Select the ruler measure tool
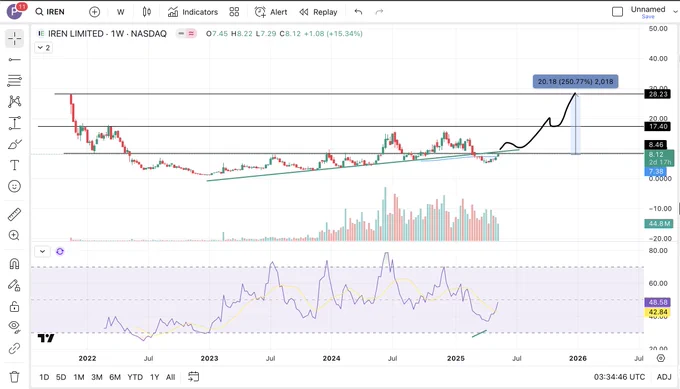 click(x=14, y=214)
